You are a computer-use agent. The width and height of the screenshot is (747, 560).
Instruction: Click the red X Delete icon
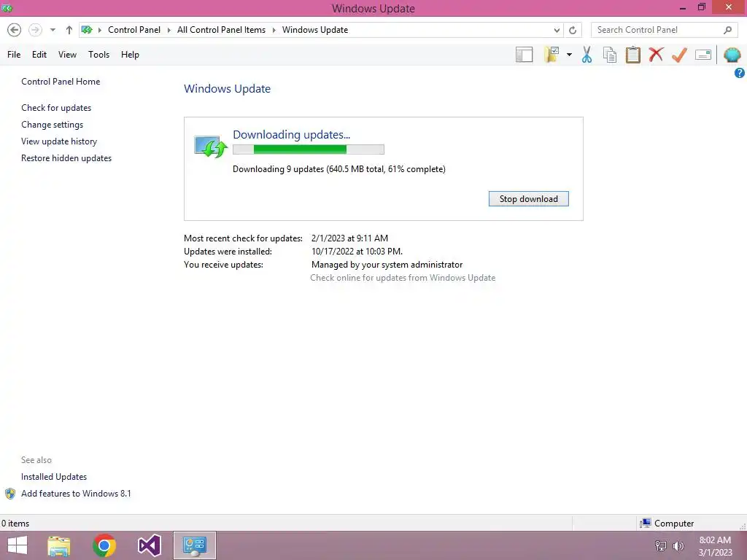pos(656,54)
